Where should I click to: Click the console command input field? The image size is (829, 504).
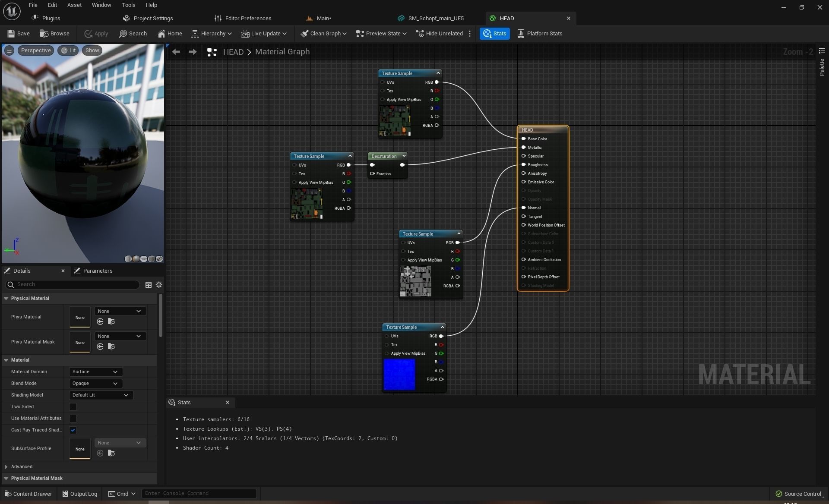click(199, 494)
